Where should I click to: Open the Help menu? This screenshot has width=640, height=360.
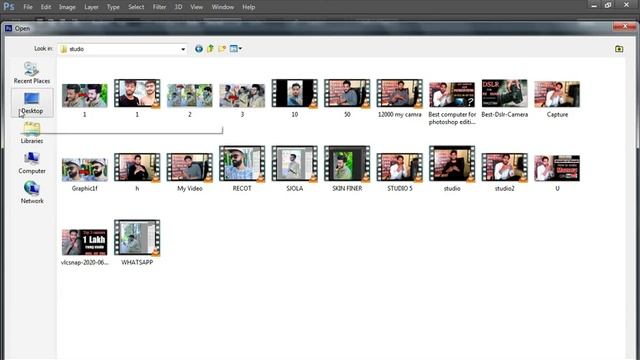click(x=248, y=7)
